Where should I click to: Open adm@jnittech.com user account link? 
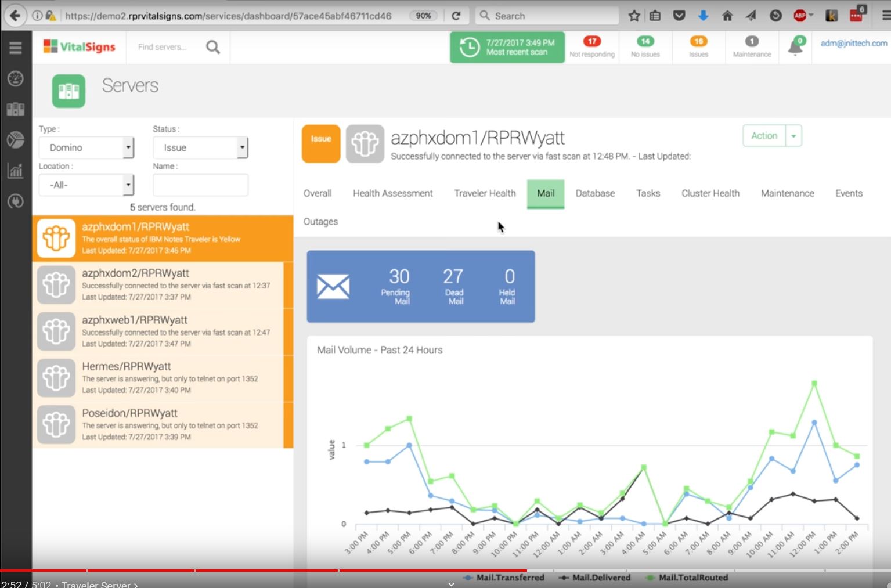[853, 43]
